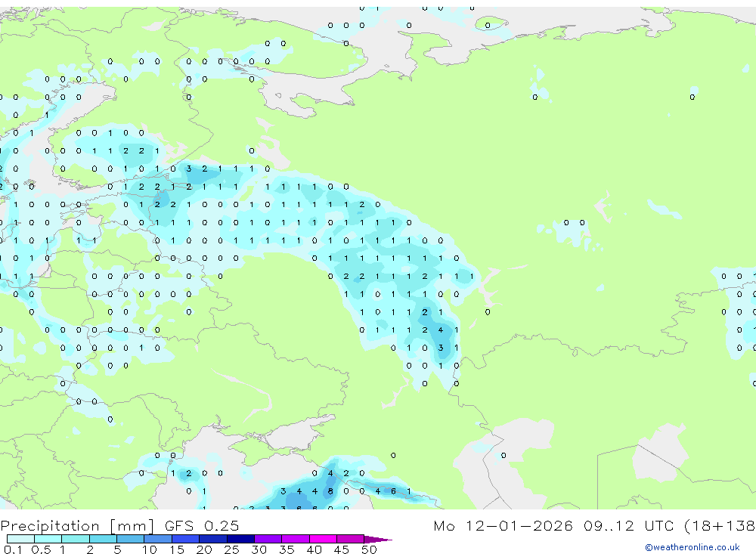Click the 'Precipitation' title word
The width and height of the screenshot is (756, 554).
click(x=50, y=526)
